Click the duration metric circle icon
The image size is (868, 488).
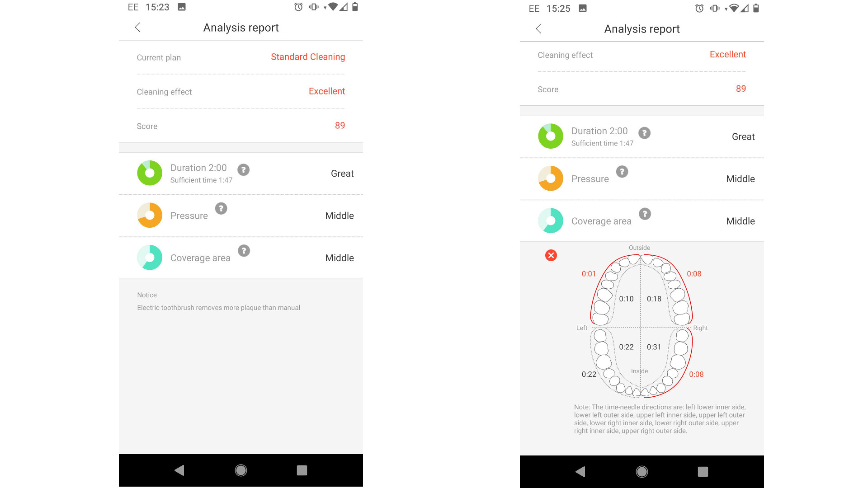click(x=148, y=174)
